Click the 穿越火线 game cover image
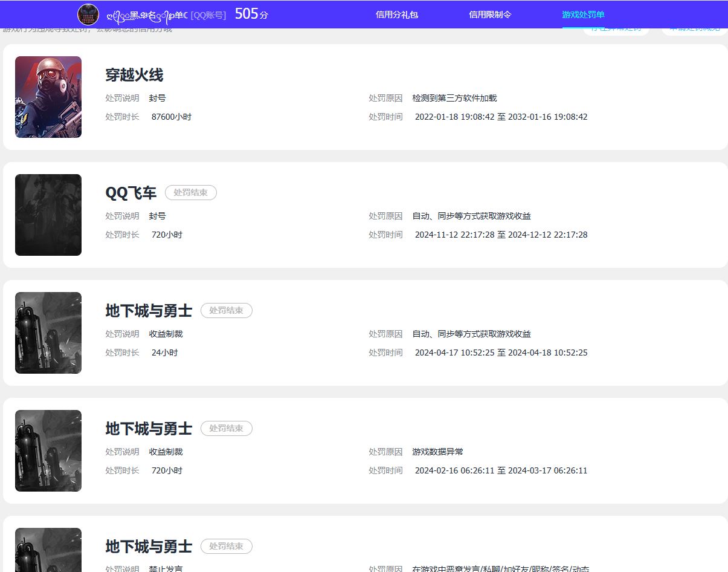Viewport: 728px width, 572px height. click(x=48, y=97)
